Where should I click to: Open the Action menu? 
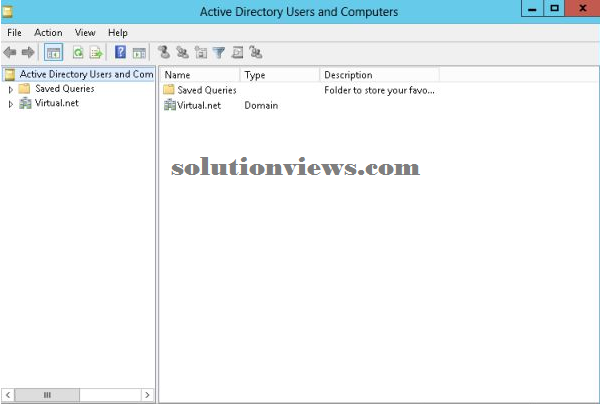[x=48, y=33]
